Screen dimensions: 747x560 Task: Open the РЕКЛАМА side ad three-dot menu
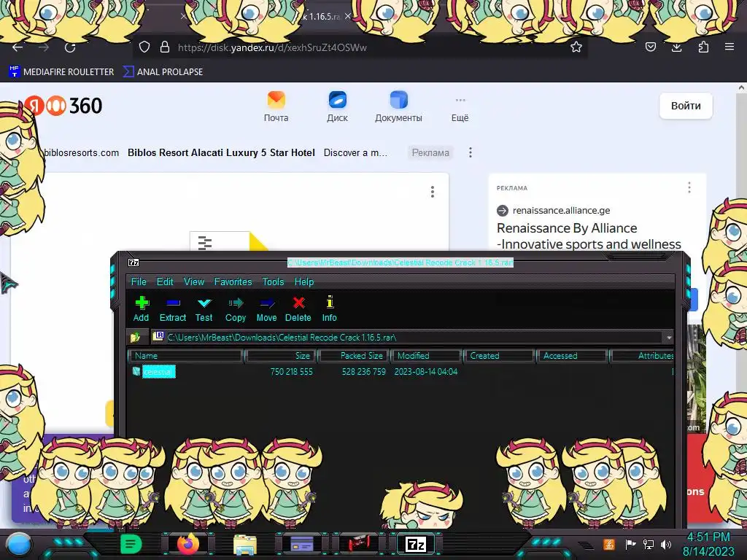pos(689,187)
